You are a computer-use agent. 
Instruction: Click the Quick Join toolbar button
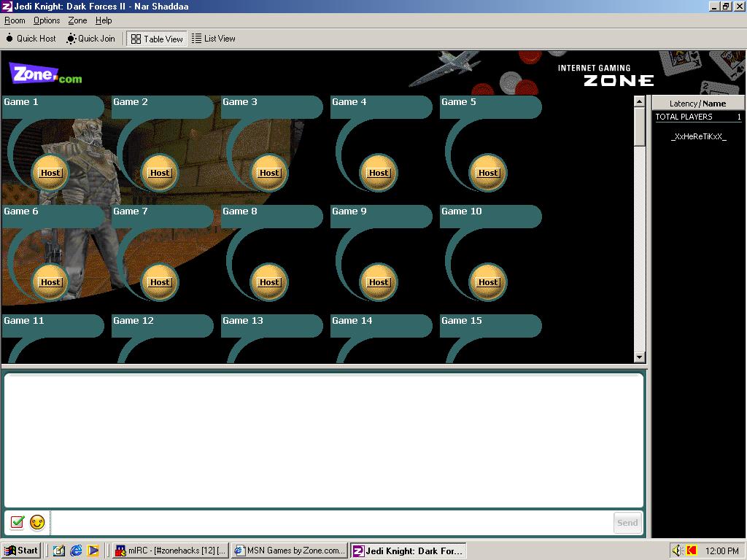(x=91, y=39)
